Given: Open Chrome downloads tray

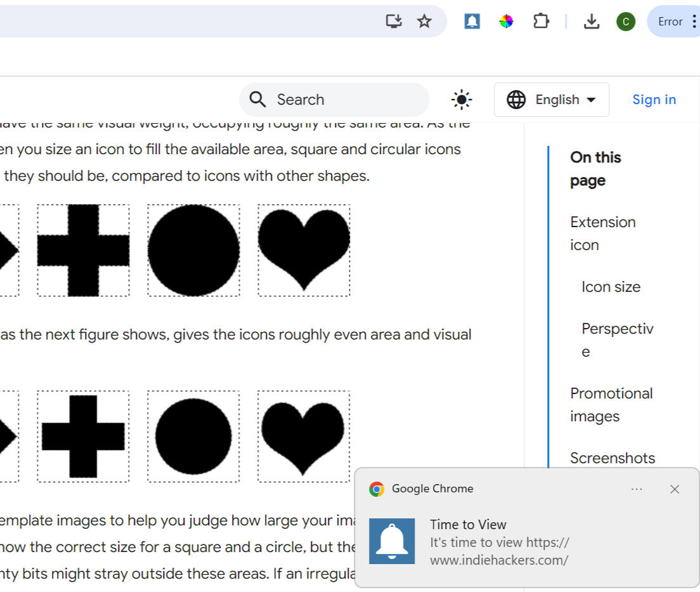Looking at the screenshot, I should (x=591, y=22).
